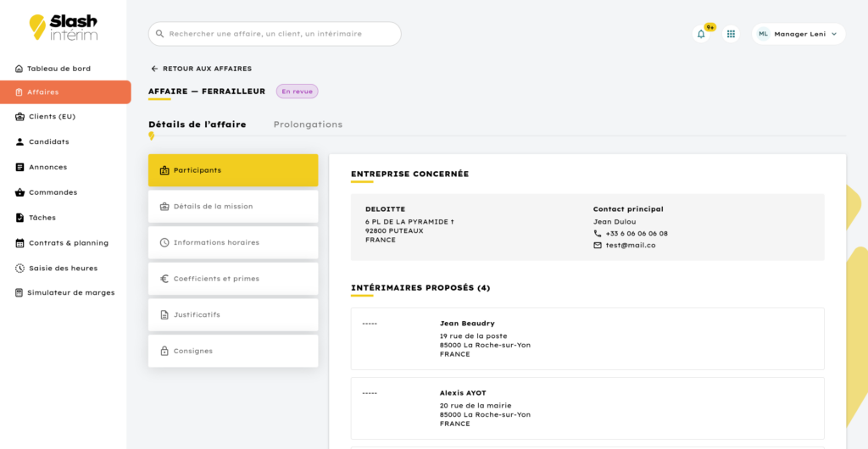
Task: Click the person icon beside Candidats
Action: [20, 141]
